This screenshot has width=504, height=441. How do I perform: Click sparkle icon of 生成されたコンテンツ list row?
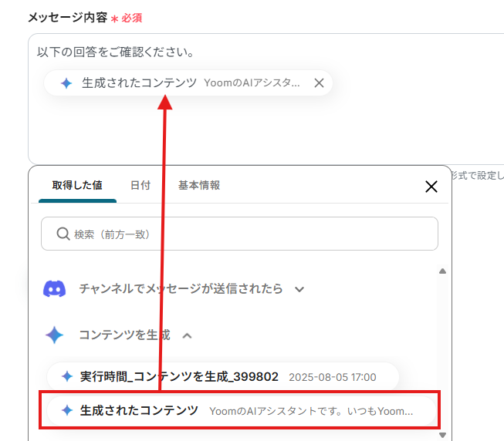tap(67, 410)
